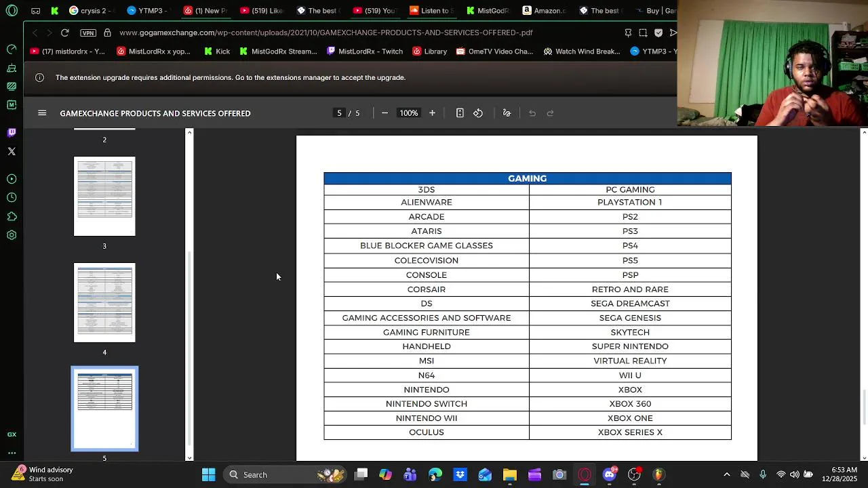Open the 'Watch Wind Break...' bookmark
This screenshot has width=868, height=488.
582,52
